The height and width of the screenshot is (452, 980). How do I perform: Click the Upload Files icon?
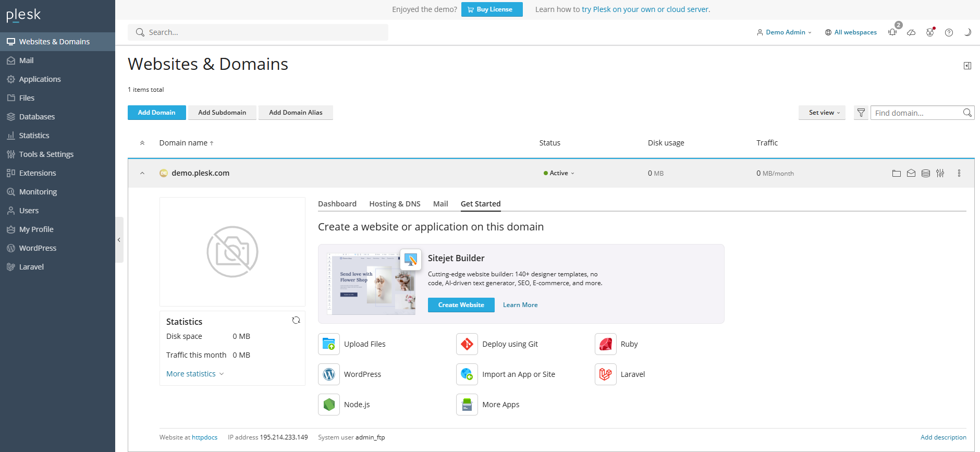click(x=329, y=344)
